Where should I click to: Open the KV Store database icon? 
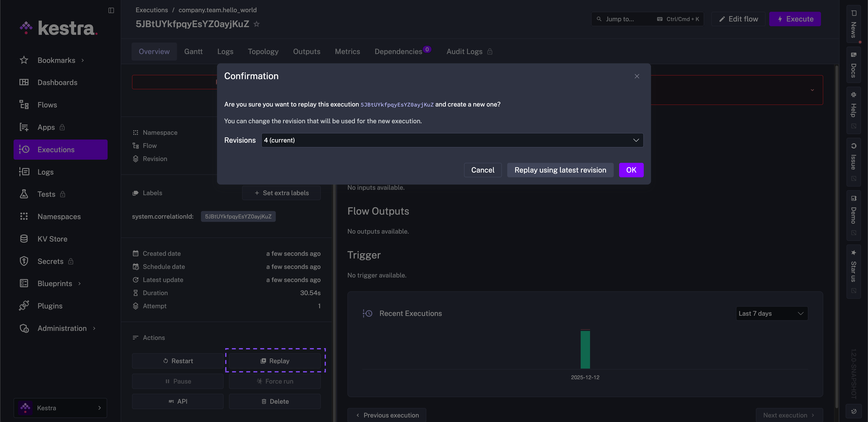tap(24, 239)
